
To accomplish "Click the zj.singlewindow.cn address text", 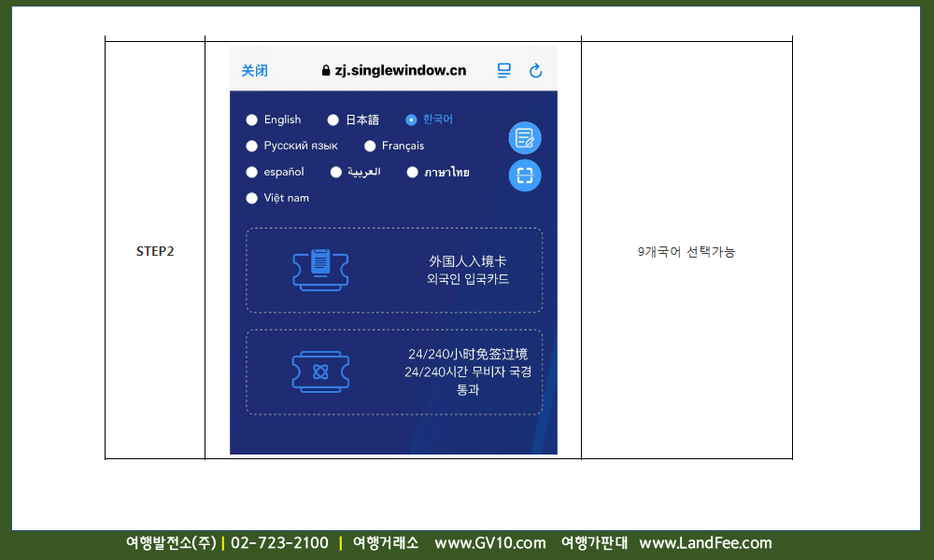I will (401, 70).
